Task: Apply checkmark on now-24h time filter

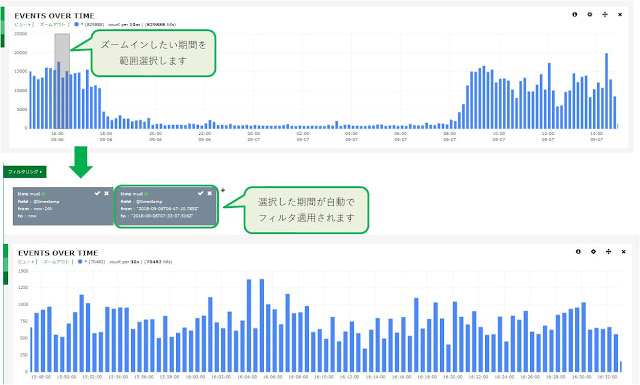Action: (97, 194)
